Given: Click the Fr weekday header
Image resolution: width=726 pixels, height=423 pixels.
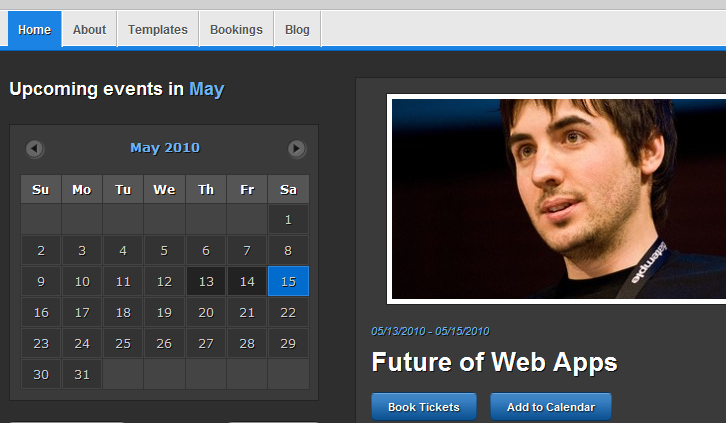Looking at the screenshot, I should (x=247, y=189).
